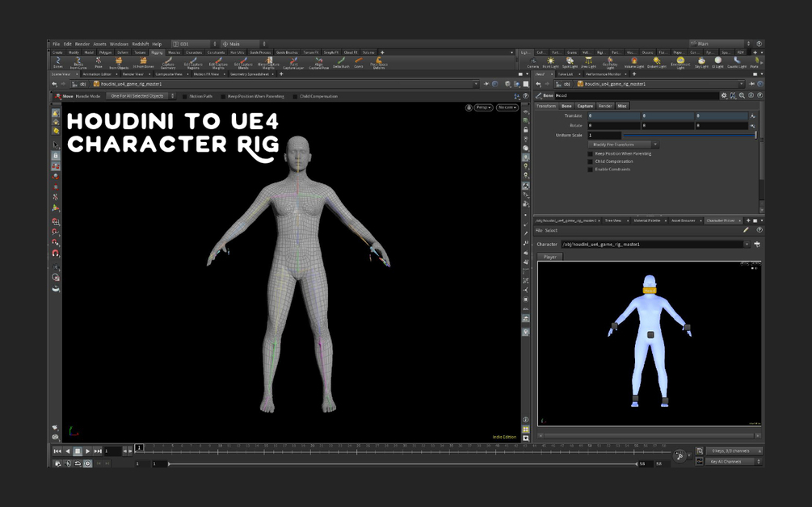Viewport: 812px width, 507px height.
Task: Toggle Child Compensation in viewport toolbar
Action: tap(295, 96)
